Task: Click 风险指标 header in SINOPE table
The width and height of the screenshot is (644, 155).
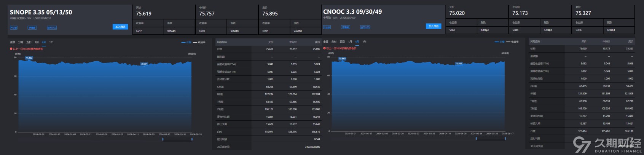Action: point(222,42)
